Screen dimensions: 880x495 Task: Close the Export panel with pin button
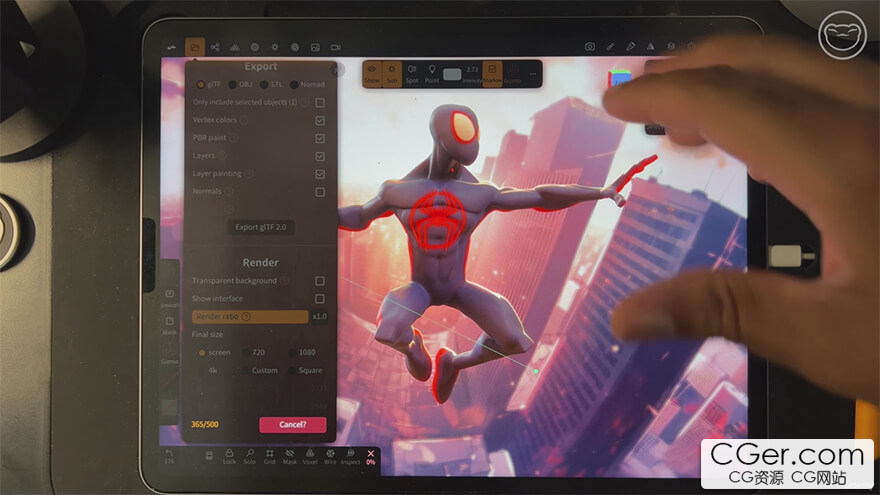tap(337, 70)
